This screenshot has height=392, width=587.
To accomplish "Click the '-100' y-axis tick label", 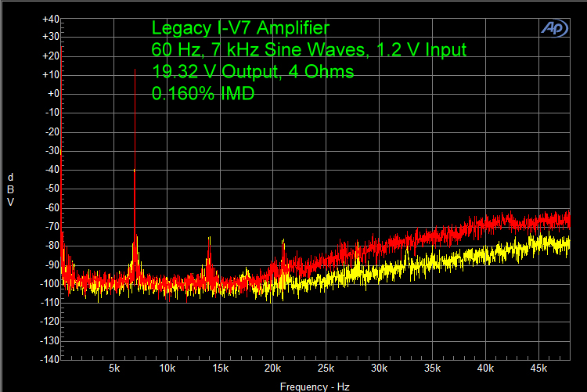I will pyautogui.click(x=49, y=283).
